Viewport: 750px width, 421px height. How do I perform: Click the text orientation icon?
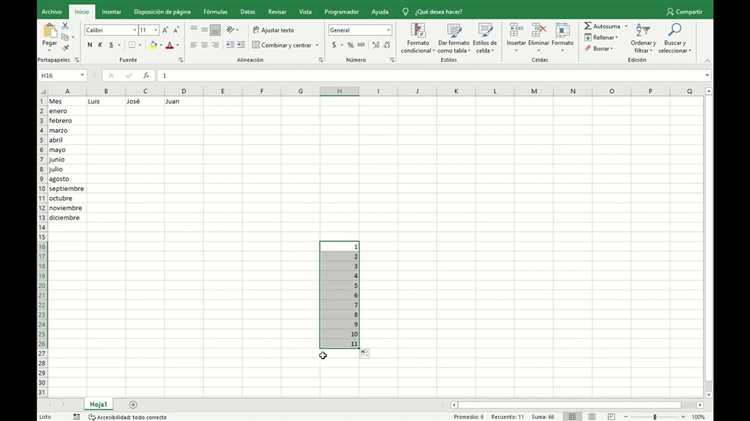231,30
